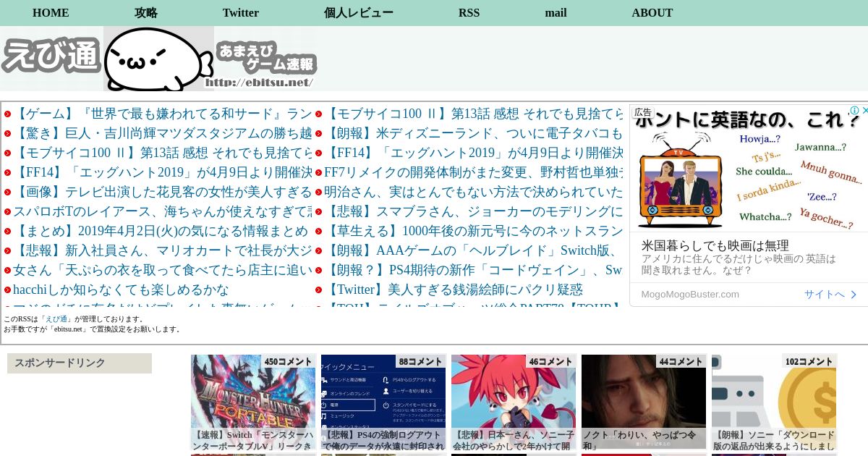Open 女さん「天ぷらの衣を取って食べてたら article
Screen dimensions: 868x456
click(163, 270)
